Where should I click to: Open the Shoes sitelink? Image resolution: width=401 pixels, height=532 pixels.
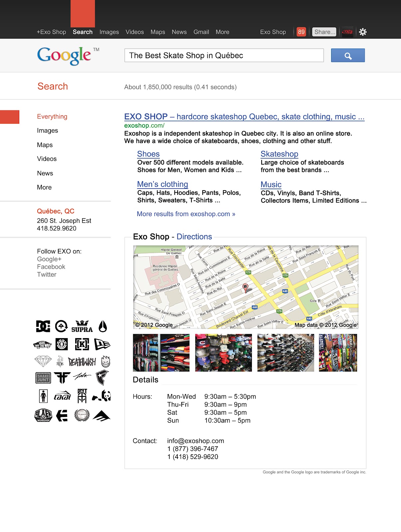pos(148,154)
